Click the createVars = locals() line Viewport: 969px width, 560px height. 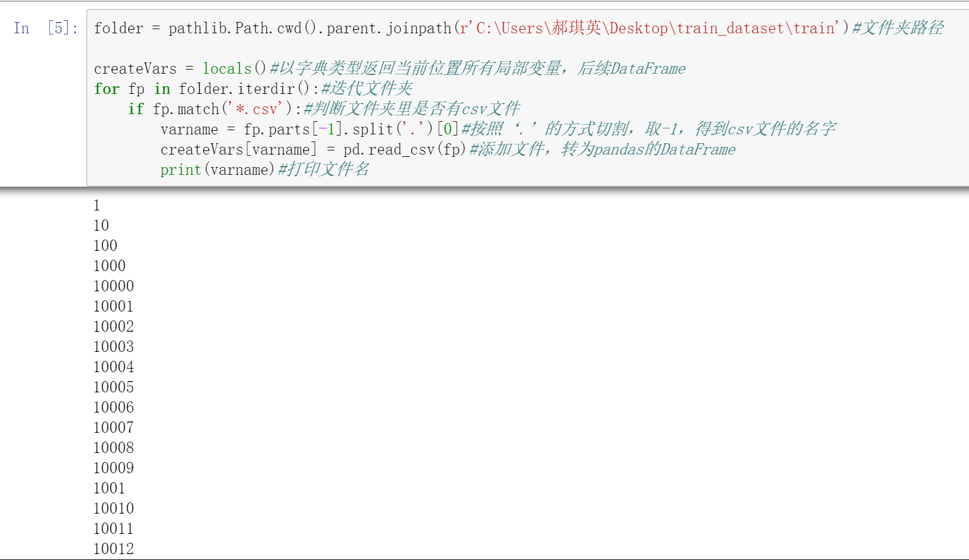[389, 68]
